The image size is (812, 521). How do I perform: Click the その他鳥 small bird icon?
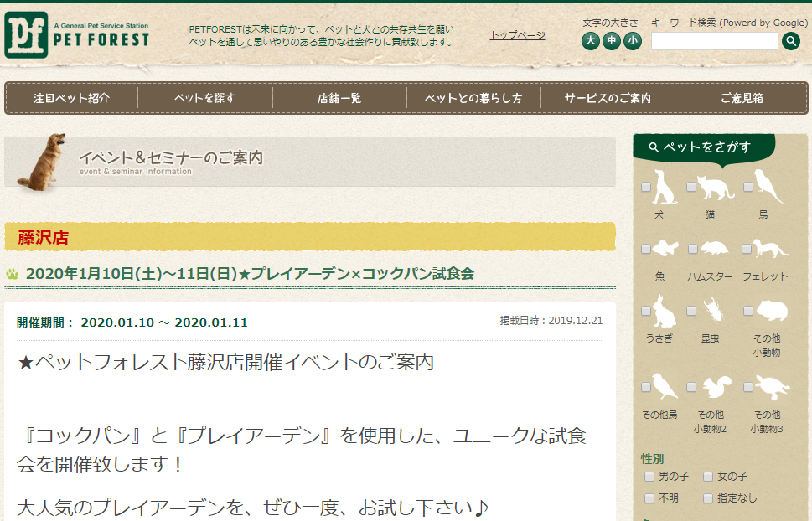(x=665, y=386)
